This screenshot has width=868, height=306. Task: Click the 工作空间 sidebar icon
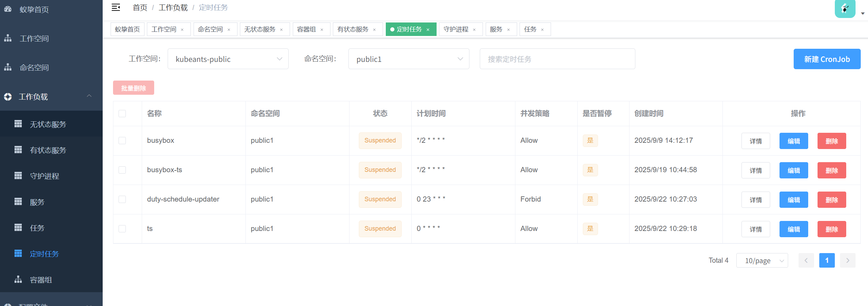pos(8,38)
